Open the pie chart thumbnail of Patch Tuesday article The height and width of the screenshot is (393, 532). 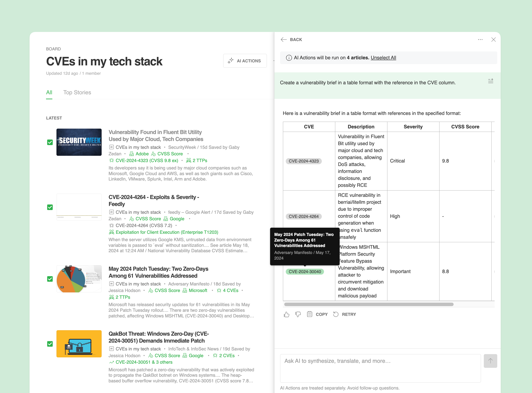point(79,279)
